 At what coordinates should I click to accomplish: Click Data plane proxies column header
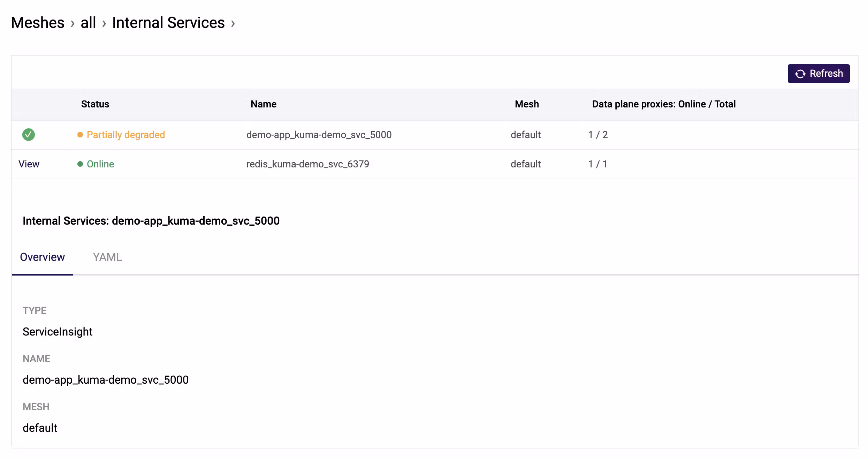tap(663, 104)
